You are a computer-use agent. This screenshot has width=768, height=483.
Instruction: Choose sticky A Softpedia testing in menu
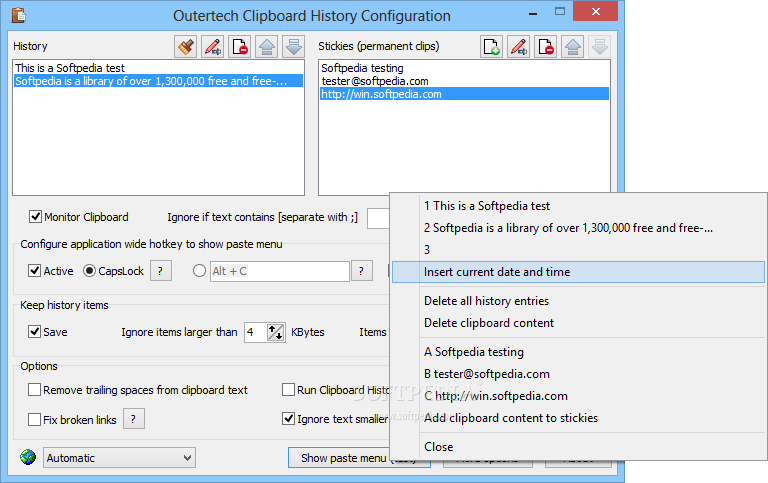578,352
